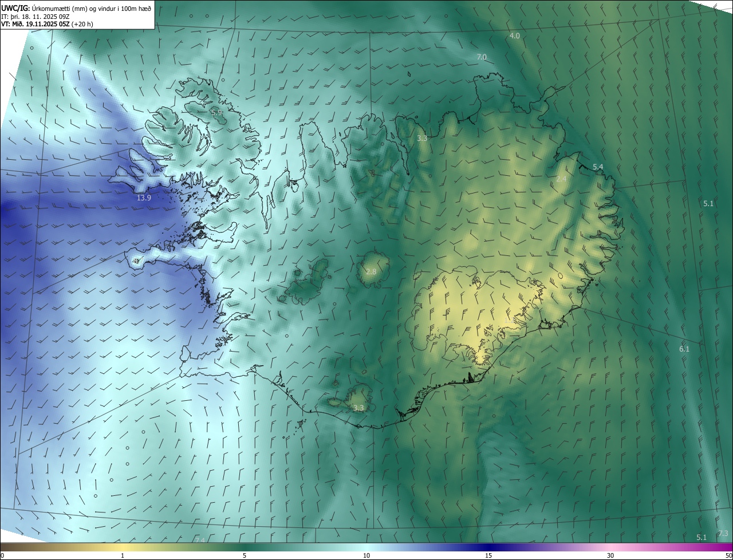The height and width of the screenshot is (560, 733).
Task: Click the 7.0 value label
Action: [x=482, y=57]
